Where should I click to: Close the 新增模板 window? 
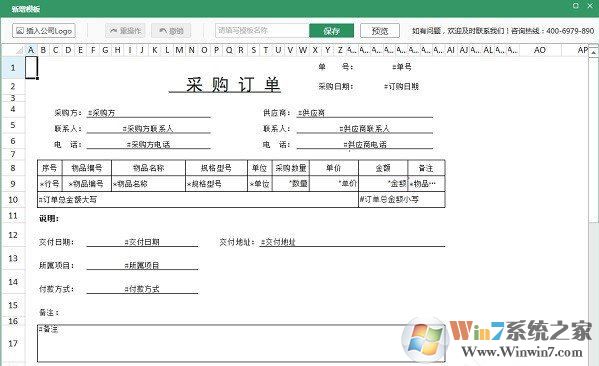(x=590, y=5)
